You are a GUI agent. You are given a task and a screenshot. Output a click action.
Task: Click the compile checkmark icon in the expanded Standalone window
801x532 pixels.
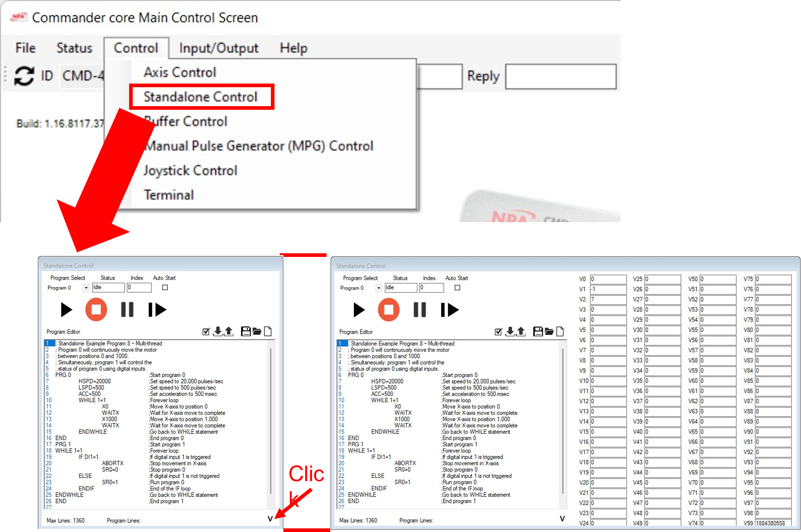498,331
